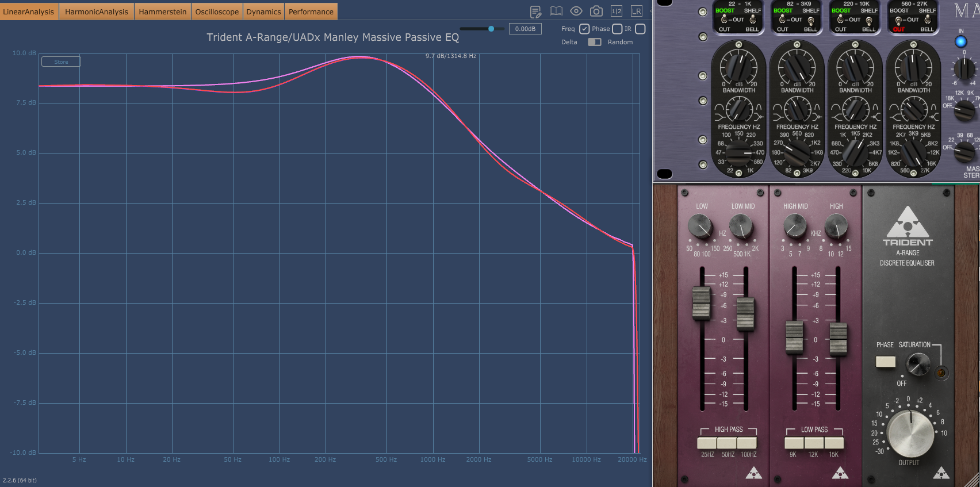Click the large Trident logo
Screen dimensions: 980x487
(908, 227)
